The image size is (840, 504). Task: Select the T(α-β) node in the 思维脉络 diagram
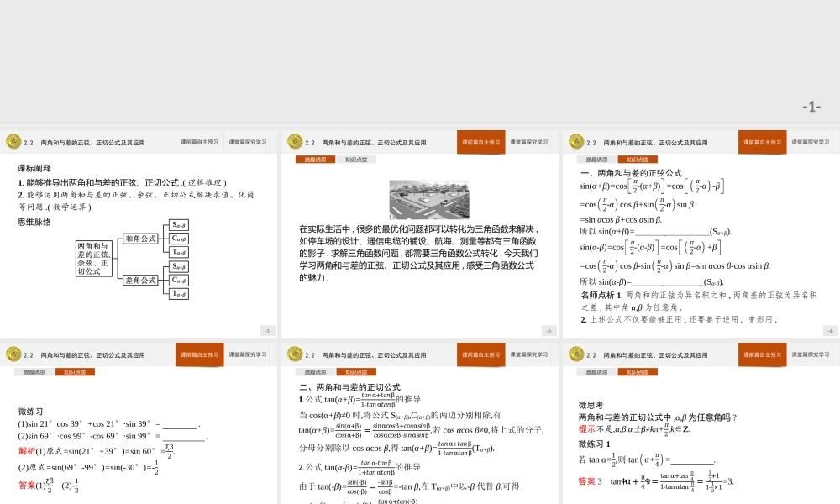(x=177, y=294)
